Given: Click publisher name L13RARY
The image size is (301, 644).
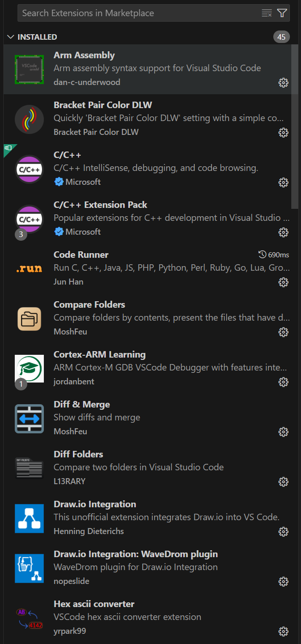Looking at the screenshot, I should [69, 481].
